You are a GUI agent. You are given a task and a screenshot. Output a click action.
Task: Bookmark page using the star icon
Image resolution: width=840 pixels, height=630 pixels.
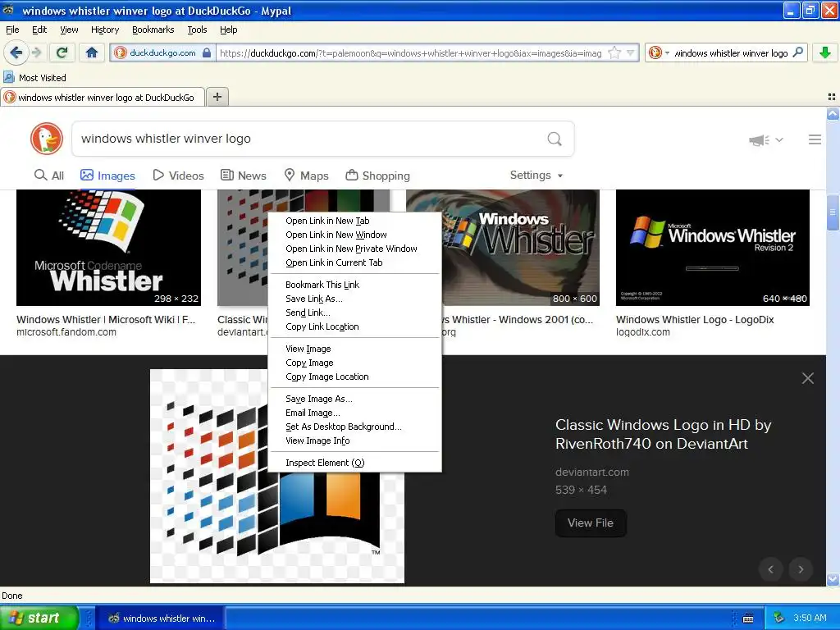point(614,52)
